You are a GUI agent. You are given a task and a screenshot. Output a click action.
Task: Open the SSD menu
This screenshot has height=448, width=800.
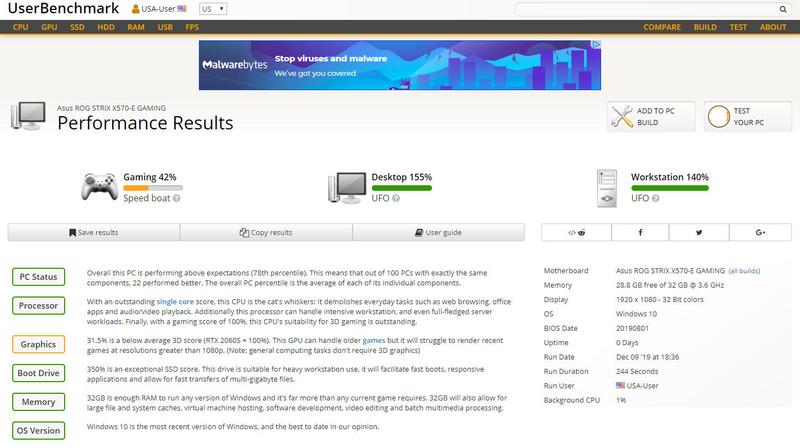pyautogui.click(x=77, y=27)
